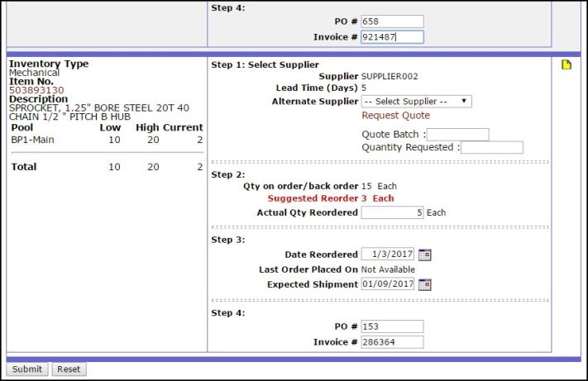Select the 'Not Available' last order text
This screenshot has width=588, height=381.
[x=388, y=269]
